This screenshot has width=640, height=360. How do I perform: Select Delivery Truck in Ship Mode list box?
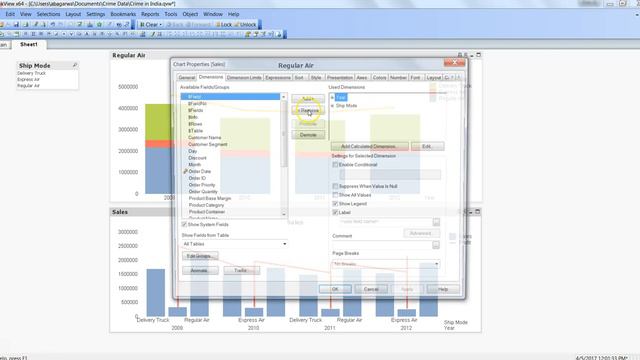coord(31,73)
